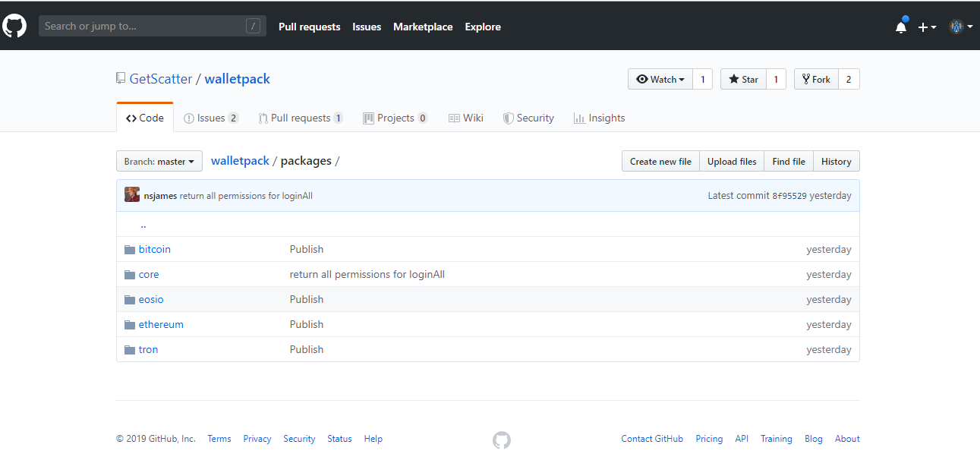Open the footer Security link

[299, 439]
